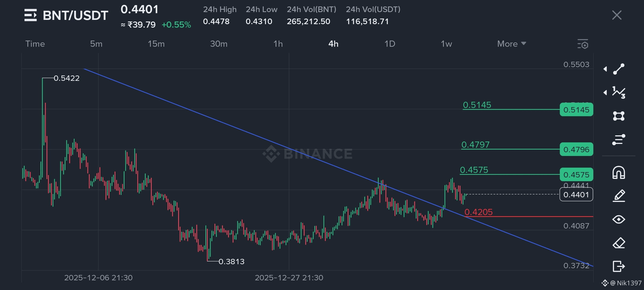644x290 pixels.
Task: Select the eraser to delete drawings
Action: [619, 243]
